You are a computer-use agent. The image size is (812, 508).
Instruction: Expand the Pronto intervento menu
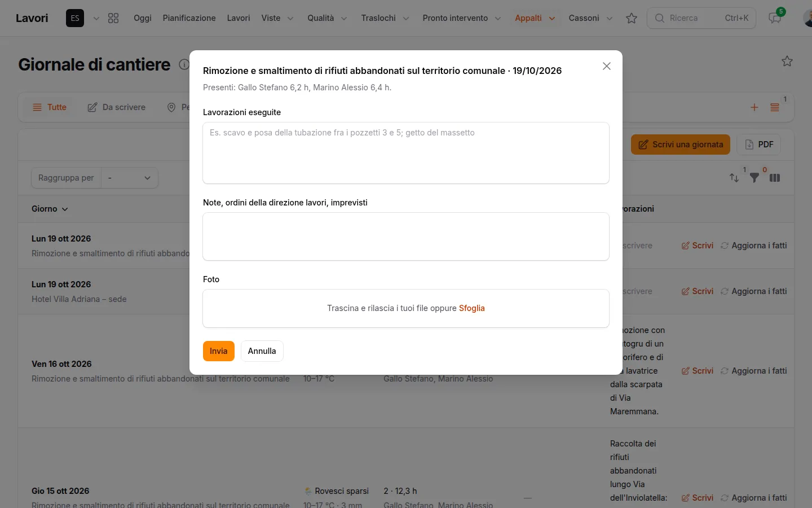click(462, 18)
